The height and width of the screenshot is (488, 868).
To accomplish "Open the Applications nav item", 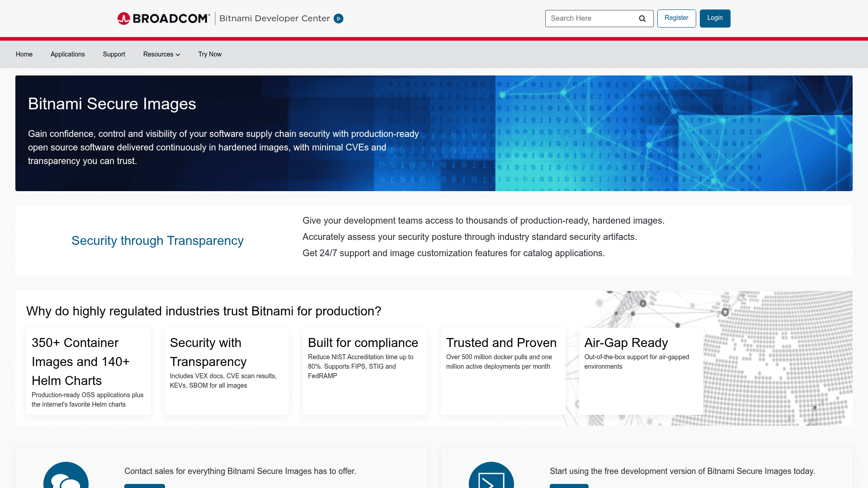I will [x=68, y=54].
